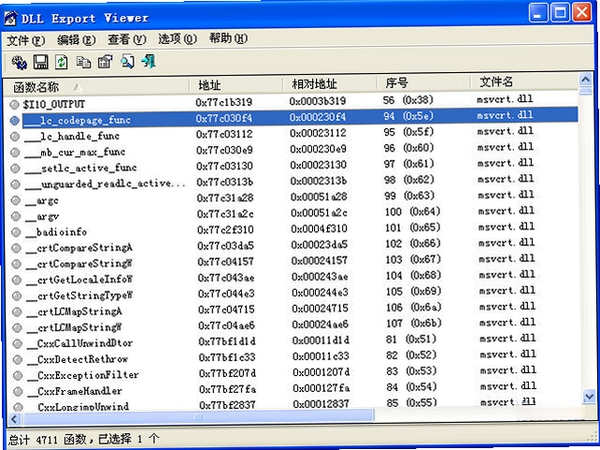Click address cell 0x77c1b319
This screenshot has height=450, width=600.
[224, 102]
